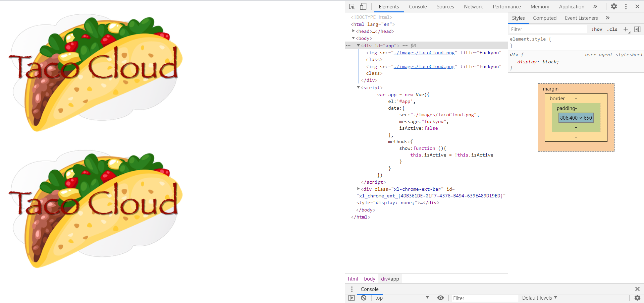
Task: Open first ./images/TacoCloud.png link
Action: [x=424, y=53]
